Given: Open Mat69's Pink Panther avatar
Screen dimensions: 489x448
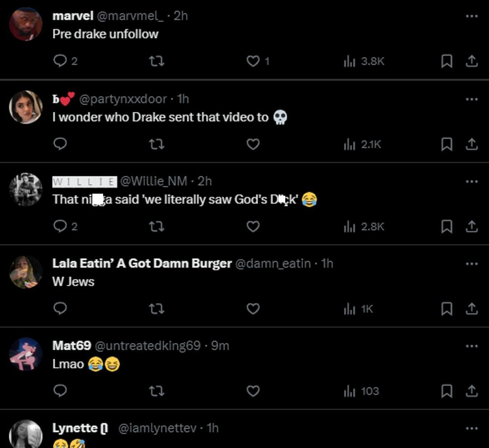Looking at the screenshot, I should [26, 354].
